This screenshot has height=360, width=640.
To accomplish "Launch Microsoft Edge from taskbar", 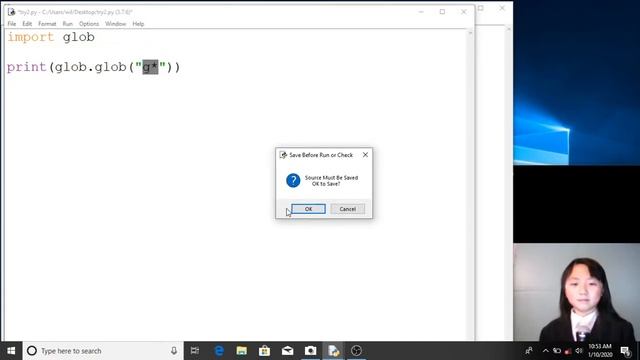I will [x=219, y=351].
